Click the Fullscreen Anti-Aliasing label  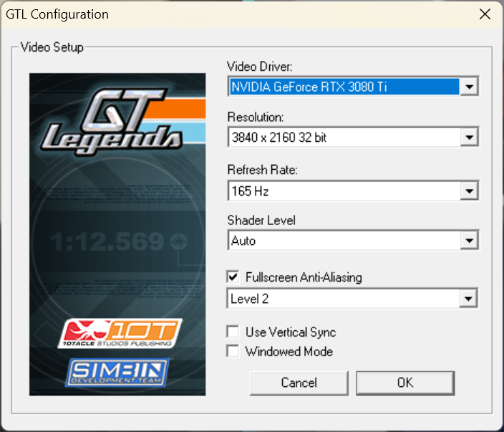304,277
